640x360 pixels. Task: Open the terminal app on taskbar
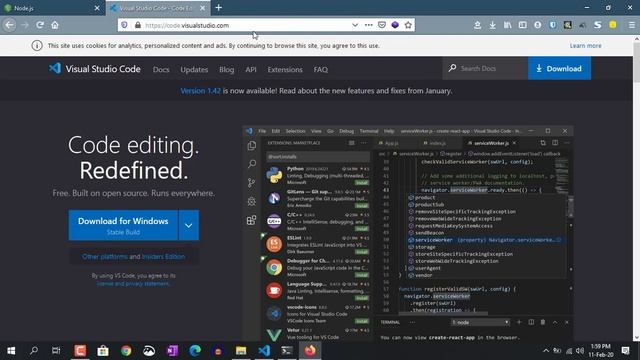point(287,351)
